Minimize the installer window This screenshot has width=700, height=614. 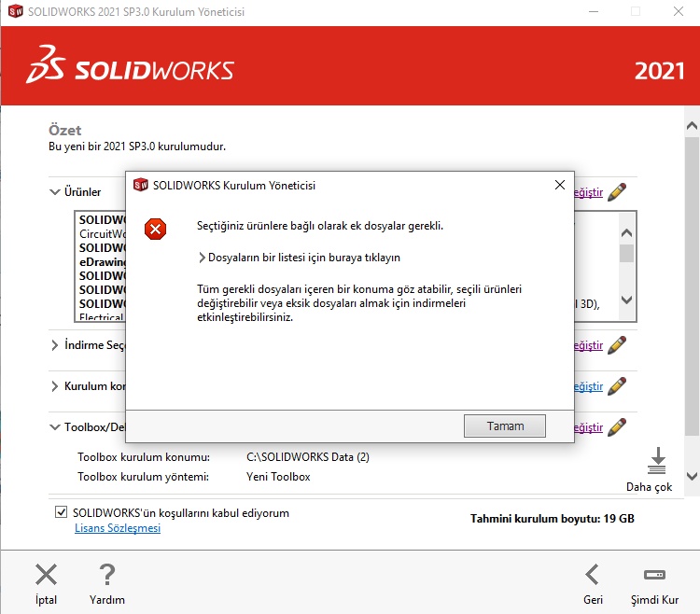tap(594, 11)
